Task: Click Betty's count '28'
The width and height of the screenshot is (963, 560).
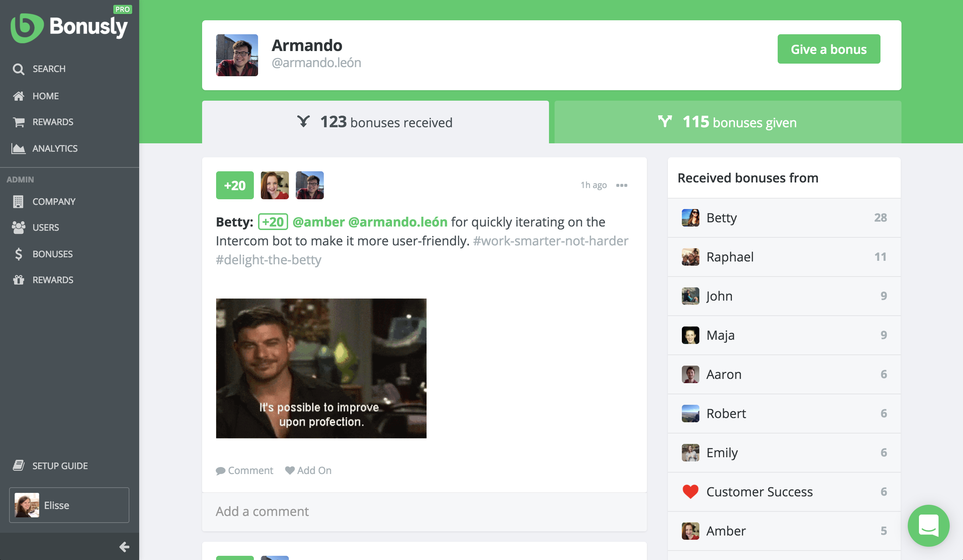Action: point(880,218)
